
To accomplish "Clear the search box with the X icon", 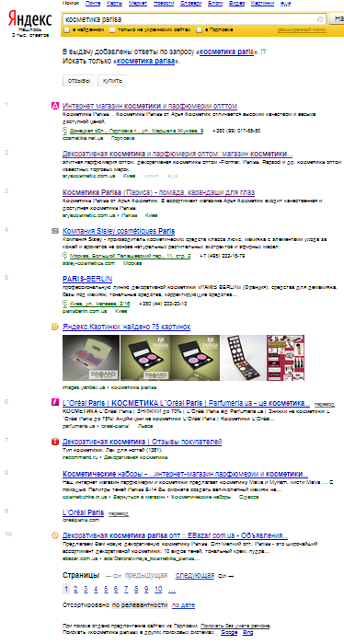I will (320, 19).
